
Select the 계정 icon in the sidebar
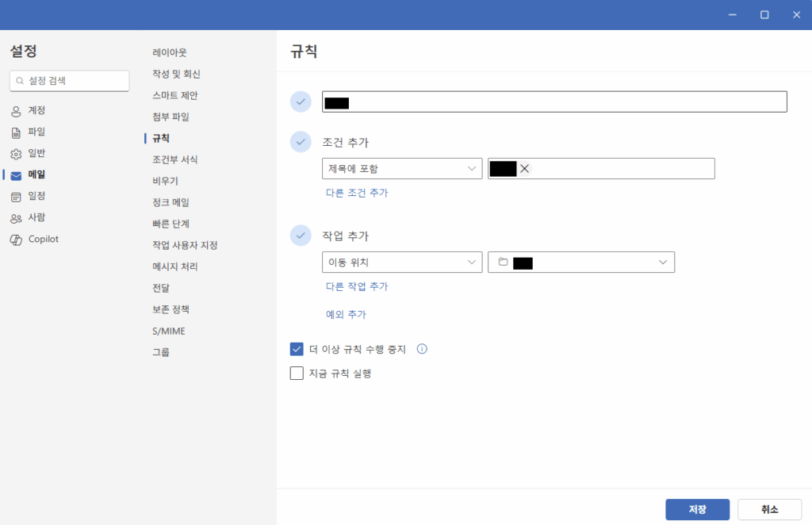click(17, 110)
